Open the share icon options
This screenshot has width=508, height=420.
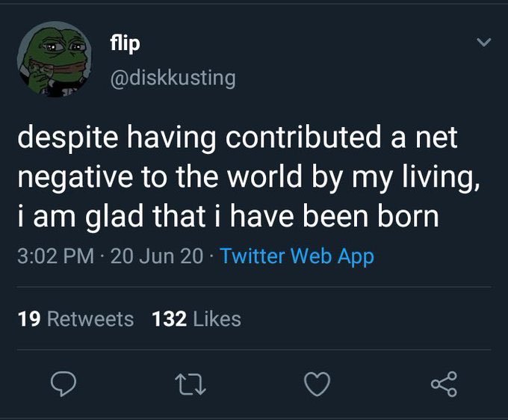444,384
